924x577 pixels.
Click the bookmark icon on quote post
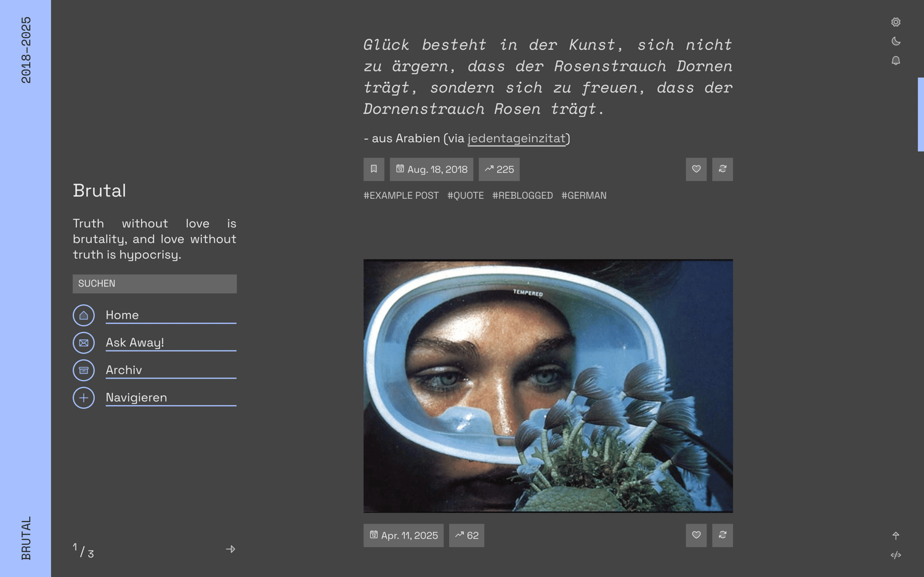tap(374, 169)
